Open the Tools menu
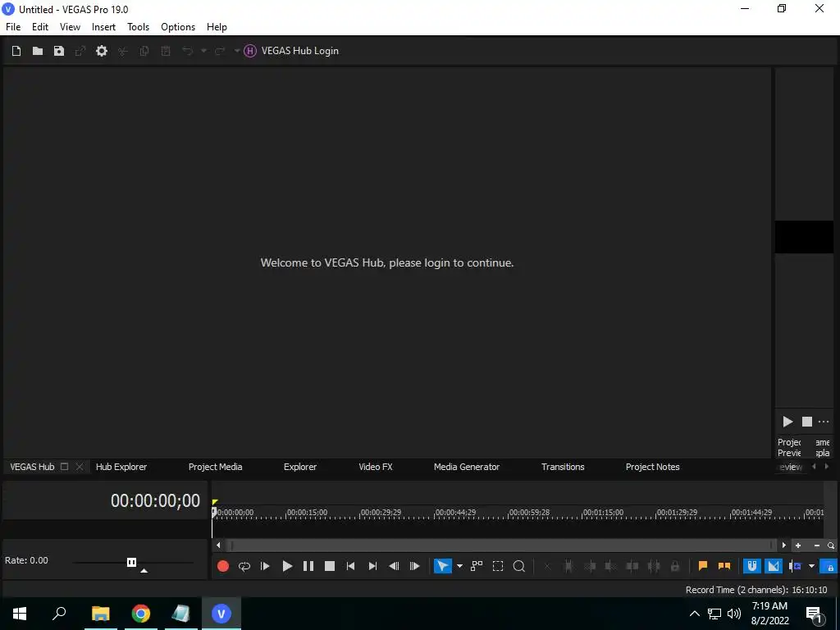The height and width of the screenshot is (630, 840). (x=138, y=27)
